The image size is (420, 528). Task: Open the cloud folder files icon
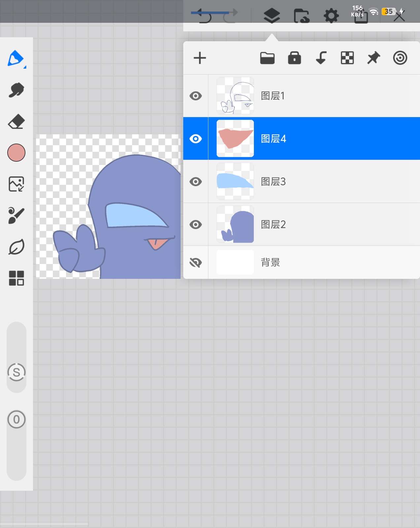[301, 16]
